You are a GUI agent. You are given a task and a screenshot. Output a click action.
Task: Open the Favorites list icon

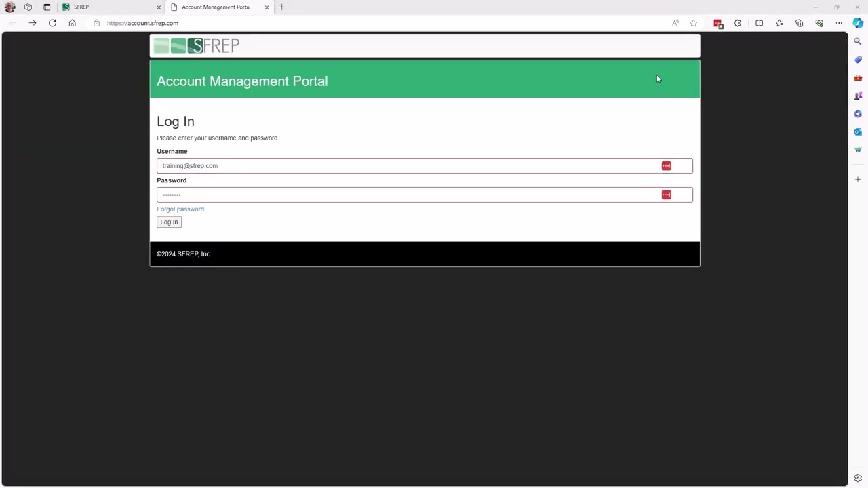click(x=779, y=23)
